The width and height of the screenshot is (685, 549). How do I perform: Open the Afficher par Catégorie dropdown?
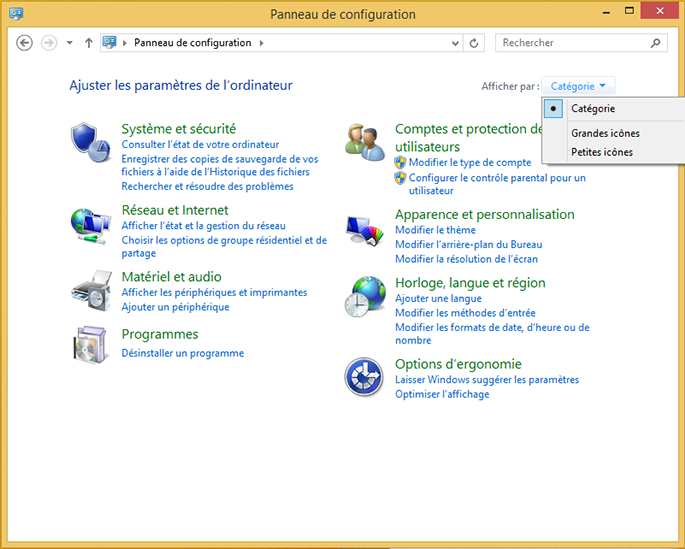(x=578, y=86)
